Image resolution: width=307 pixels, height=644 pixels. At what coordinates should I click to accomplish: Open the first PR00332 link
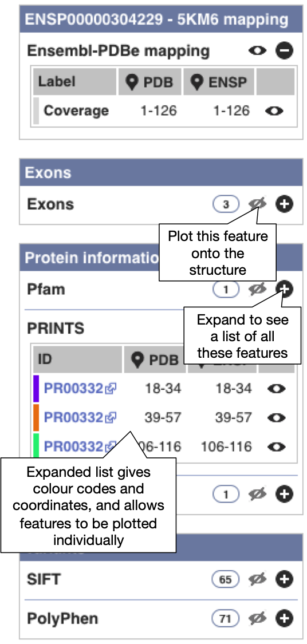[80, 389]
